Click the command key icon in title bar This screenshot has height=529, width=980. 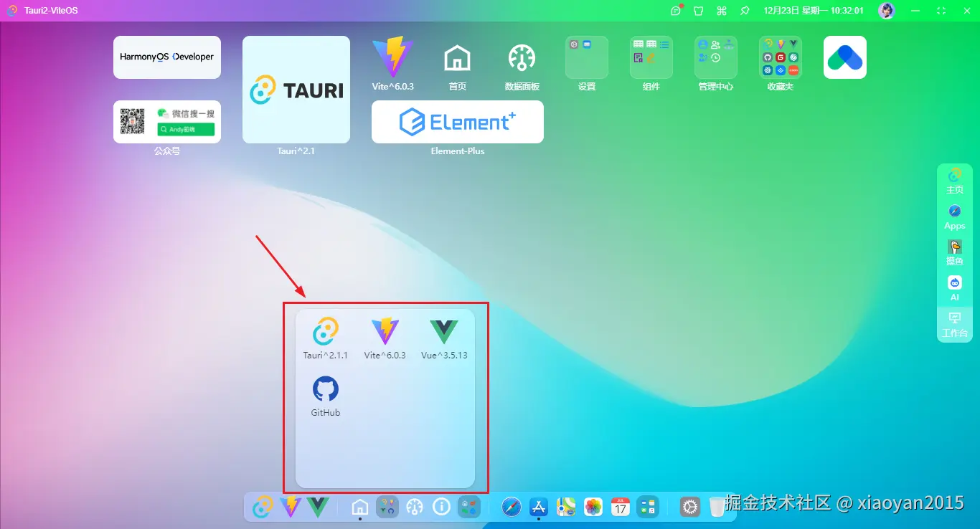coord(722,11)
